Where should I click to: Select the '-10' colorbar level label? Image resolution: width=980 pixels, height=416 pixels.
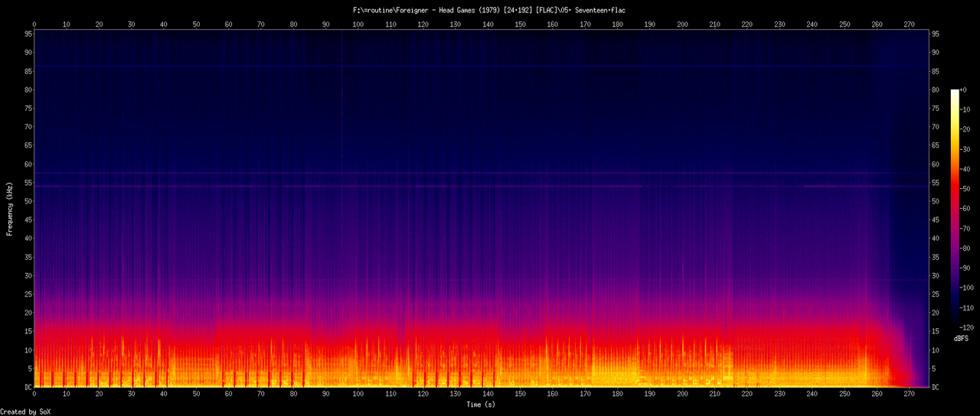pos(965,109)
